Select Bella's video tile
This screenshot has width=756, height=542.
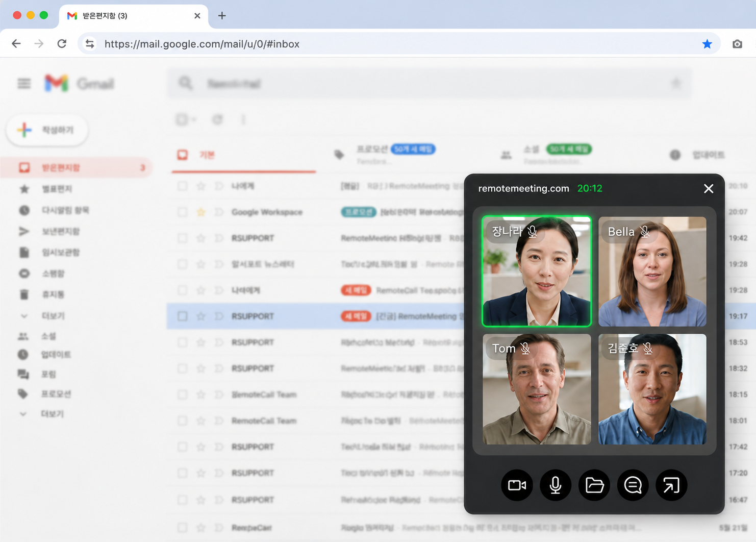[652, 272]
